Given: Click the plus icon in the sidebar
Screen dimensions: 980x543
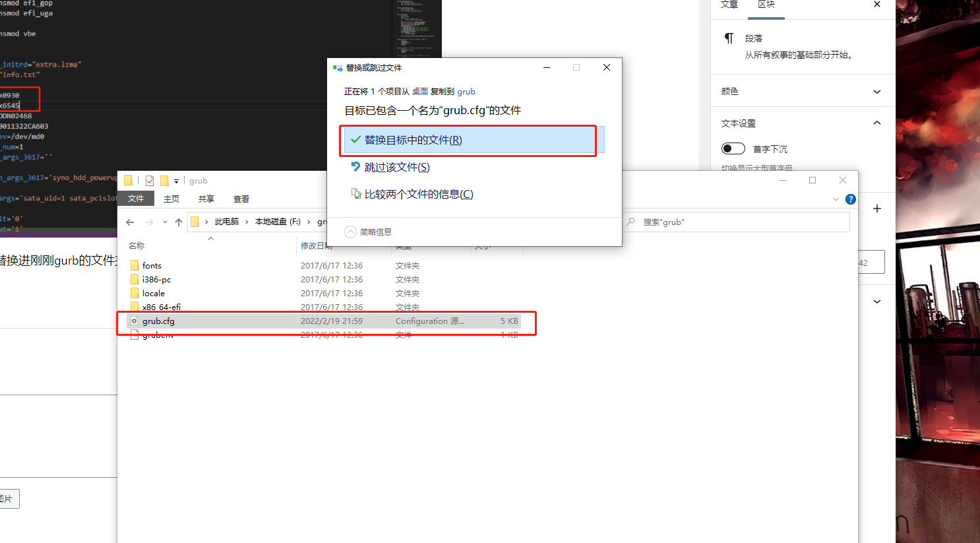Looking at the screenshot, I should tap(877, 208).
